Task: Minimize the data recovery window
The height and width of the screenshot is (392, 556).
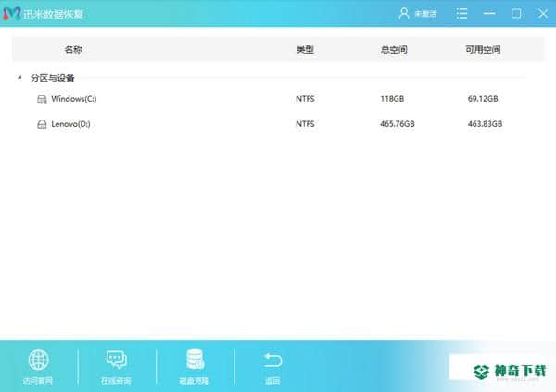Action: tap(489, 14)
